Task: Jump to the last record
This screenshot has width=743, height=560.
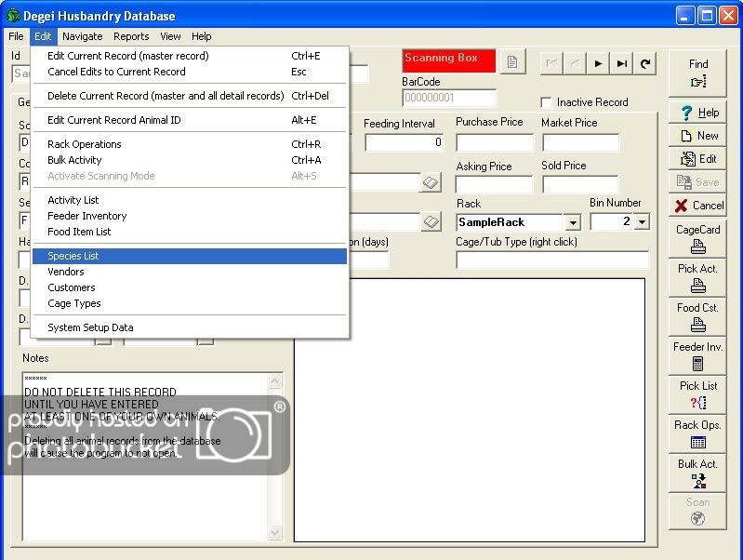Action: click(x=622, y=63)
